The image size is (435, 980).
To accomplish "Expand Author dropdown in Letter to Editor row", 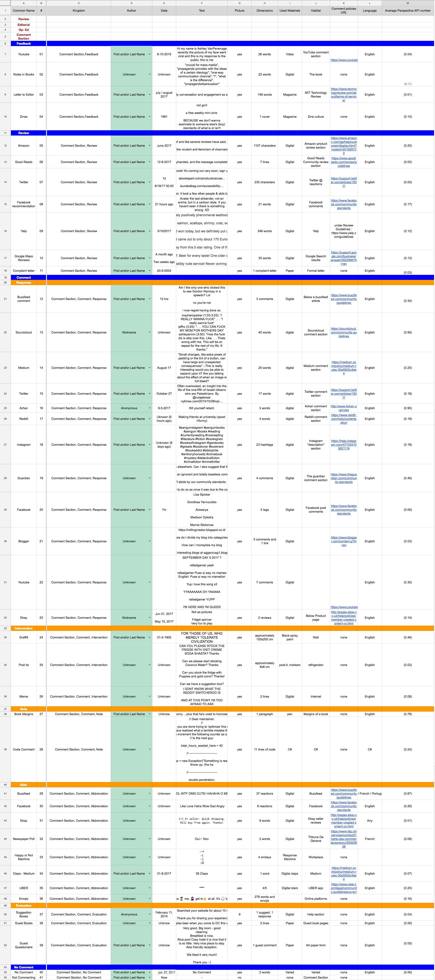I will click(x=149, y=95).
